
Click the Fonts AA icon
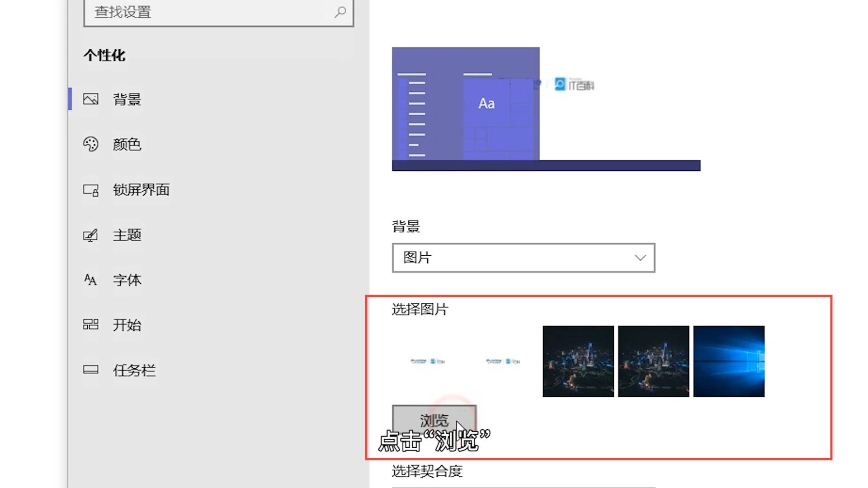click(x=90, y=280)
